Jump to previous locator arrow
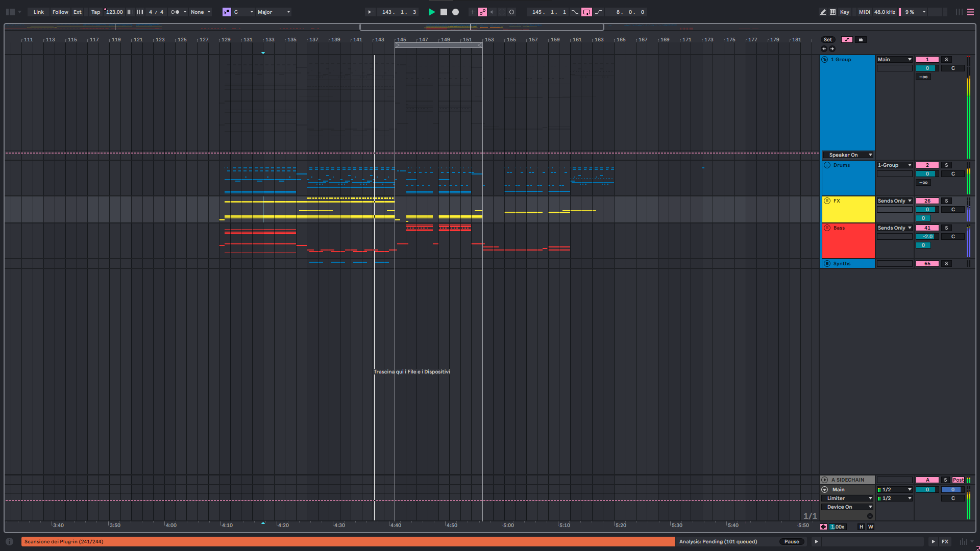This screenshot has height=551, width=980. [x=824, y=49]
